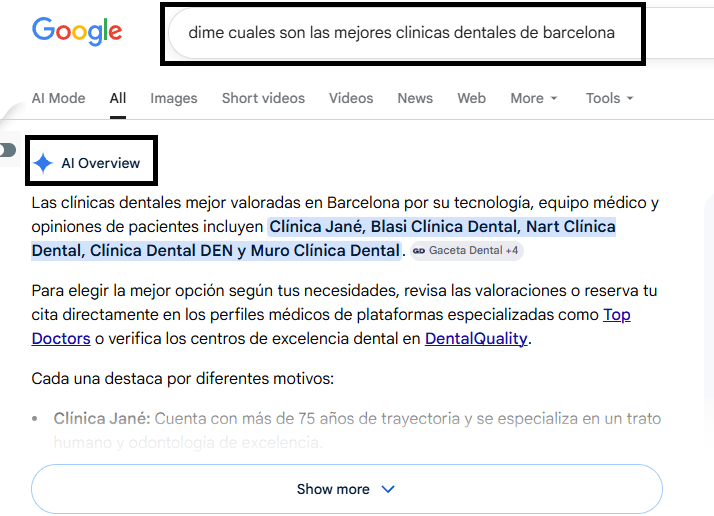Open the Images tab

coord(173,98)
